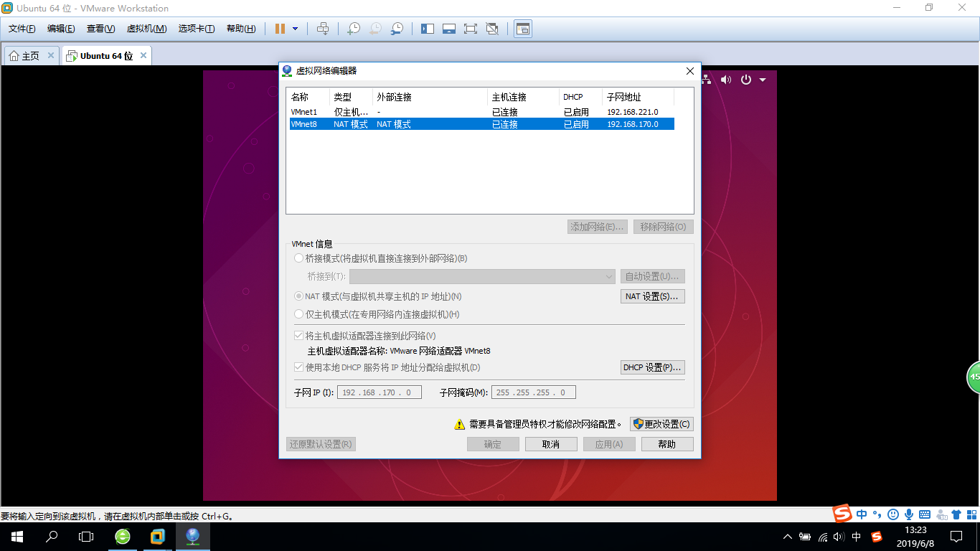This screenshot has width=980, height=551.
Task: Click the green floating circle showing 45
Action: [974, 377]
